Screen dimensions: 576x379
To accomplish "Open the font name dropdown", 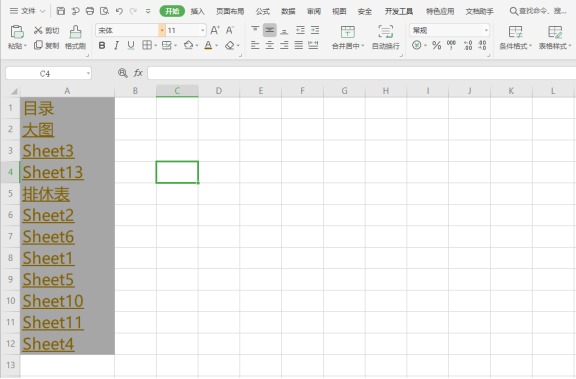I will pyautogui.click(x=162, y=30).
